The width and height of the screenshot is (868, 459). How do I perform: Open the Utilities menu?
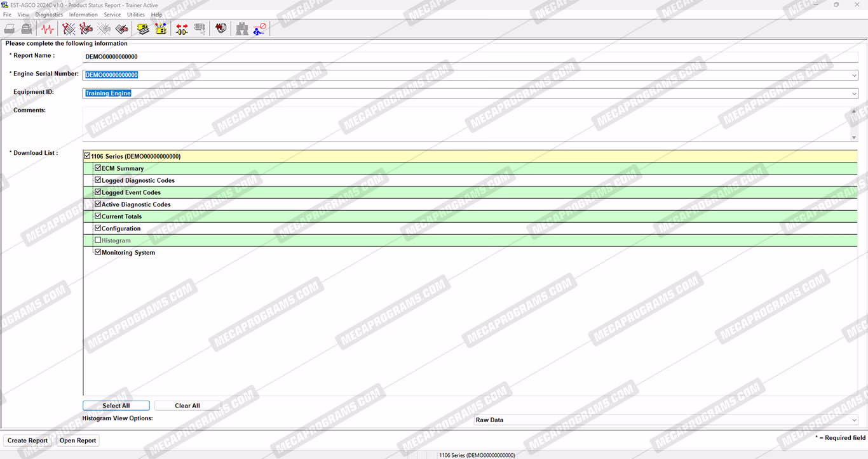[135, 15]
